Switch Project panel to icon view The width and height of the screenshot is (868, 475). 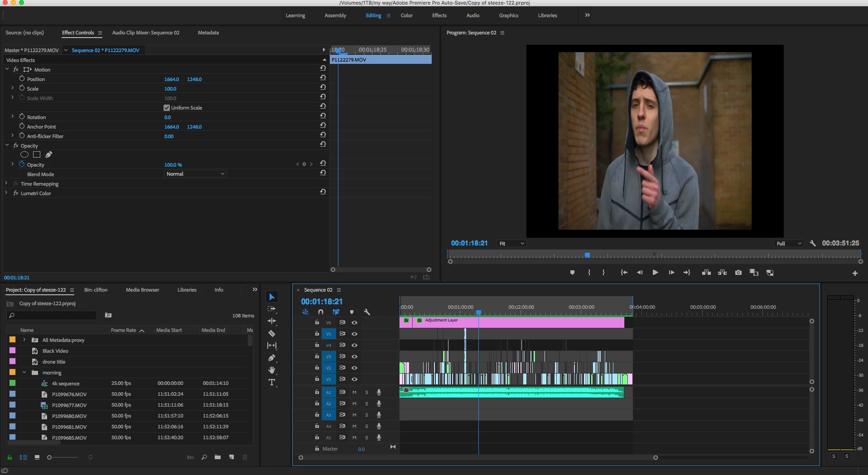click(x=37, y=457)
